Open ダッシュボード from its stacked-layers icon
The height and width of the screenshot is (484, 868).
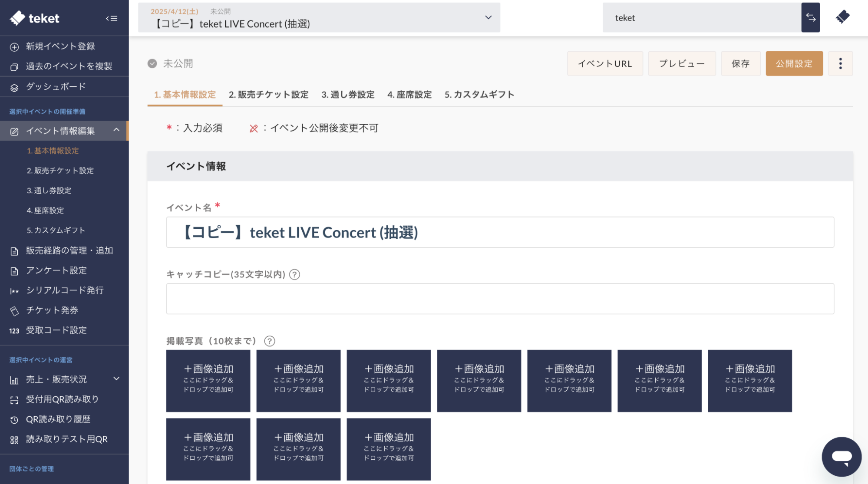pos(13,87)
